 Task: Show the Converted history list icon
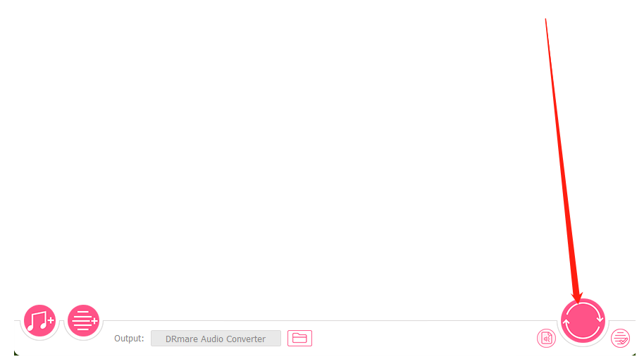(x=620, y=339)
